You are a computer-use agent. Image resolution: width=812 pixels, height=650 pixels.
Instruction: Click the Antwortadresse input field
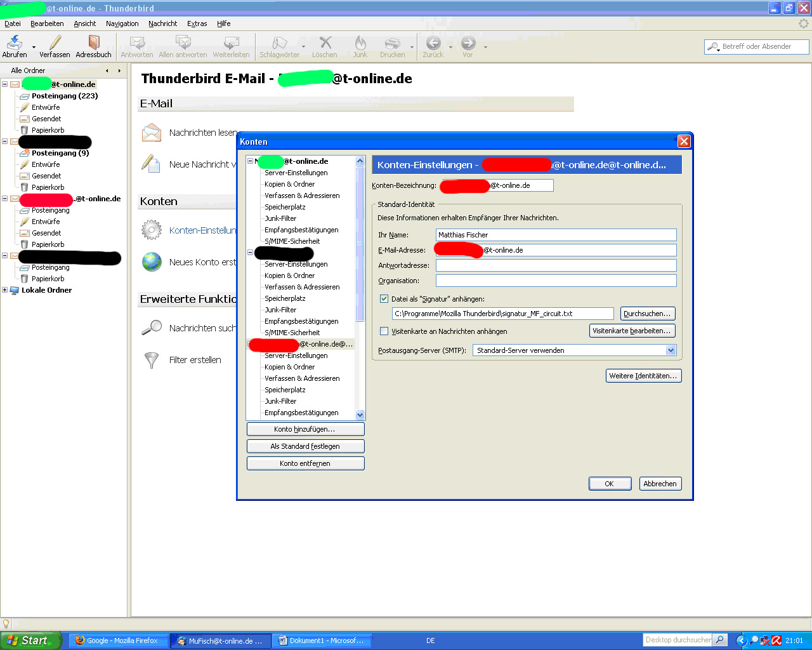pyautogui.click(x=556, y=265)
